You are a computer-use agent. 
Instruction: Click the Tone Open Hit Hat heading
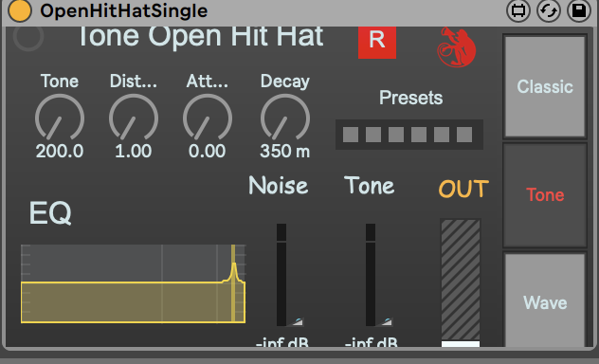(x=201, y=37)
